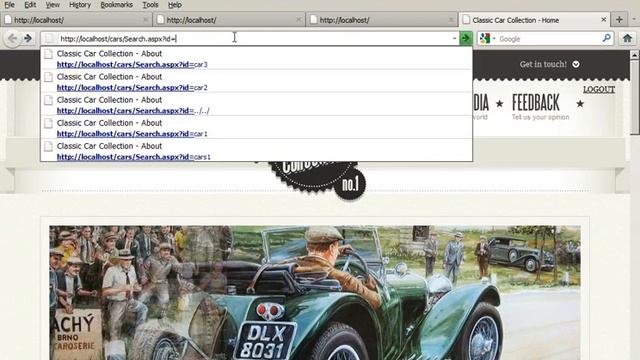
Task: Open the tab list dropdown arrow
Action: [633, 19]
